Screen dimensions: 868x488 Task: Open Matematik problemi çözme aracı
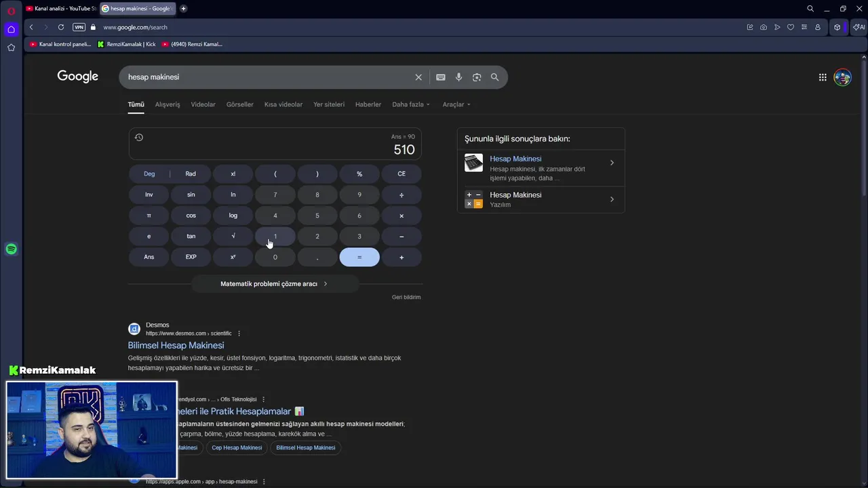[275, 284]
